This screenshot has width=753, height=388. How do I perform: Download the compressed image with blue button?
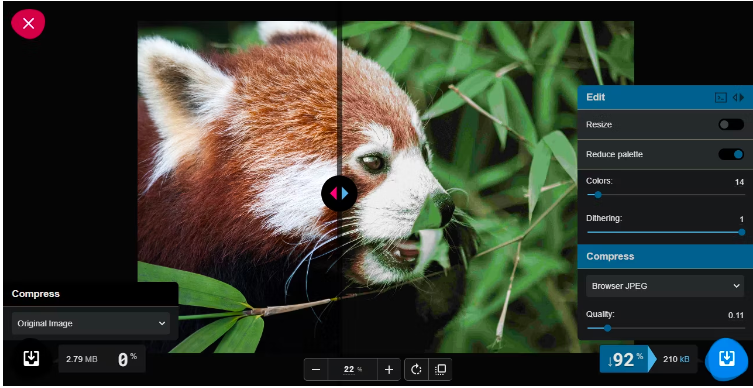click(x=726, y=359)
